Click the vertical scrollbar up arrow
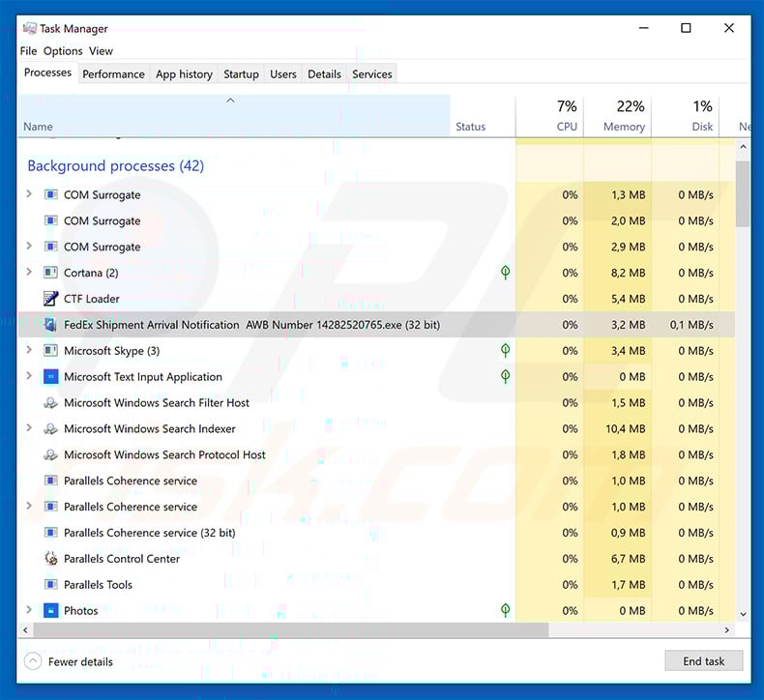The image size is (764, 700). 743,146
